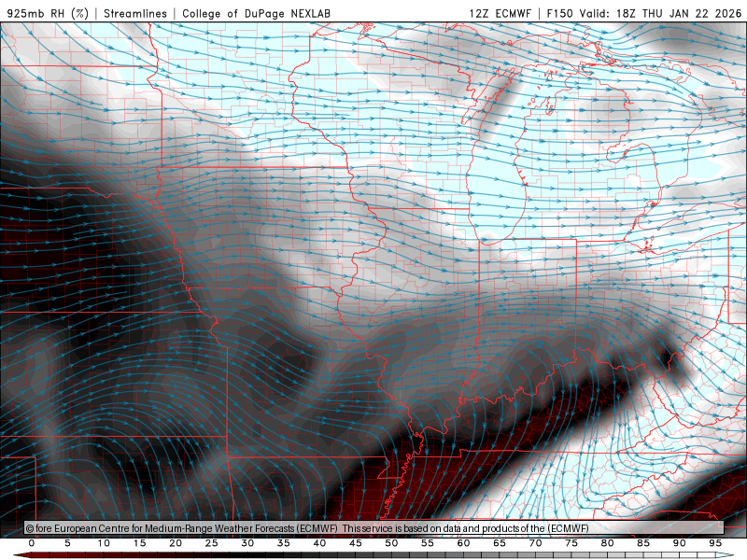747x560 pixels.
Task: Click the "5" value on the color scale
Action: [67, 543]
